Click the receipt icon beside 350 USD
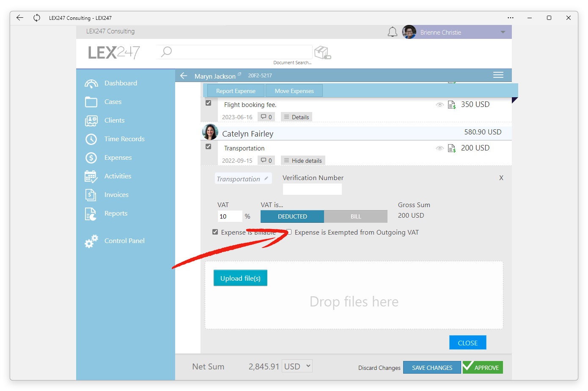 (452, 105)
